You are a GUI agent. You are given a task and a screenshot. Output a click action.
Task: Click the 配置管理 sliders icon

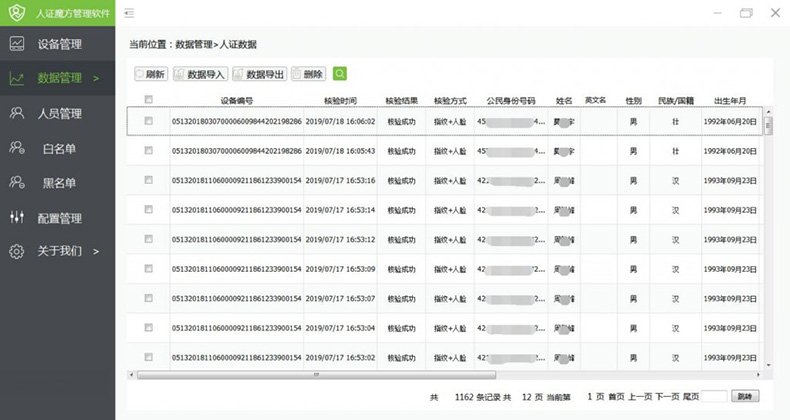click(17, 218)
